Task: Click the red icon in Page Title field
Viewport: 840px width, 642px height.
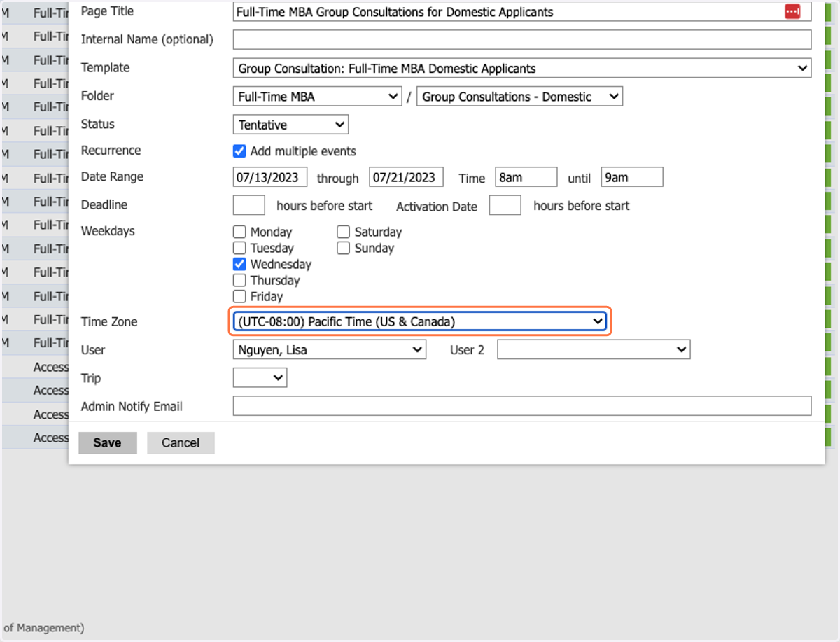Action: pyautogui.click(x=792, y=11)
